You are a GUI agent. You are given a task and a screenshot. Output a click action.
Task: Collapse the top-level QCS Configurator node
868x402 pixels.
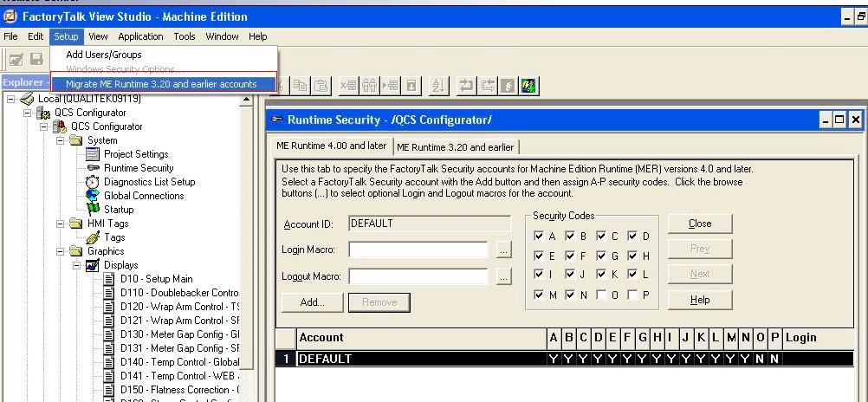click(28, 113)
